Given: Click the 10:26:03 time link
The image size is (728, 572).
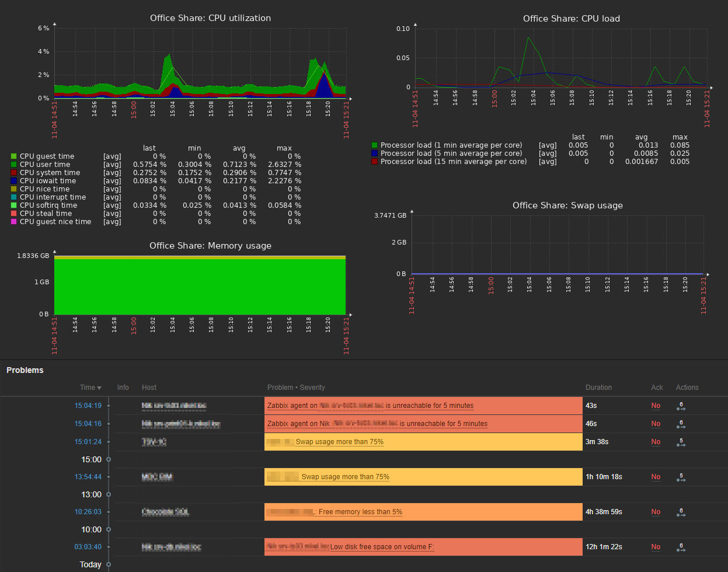Looking at the screenshot, I should [88, 512].
